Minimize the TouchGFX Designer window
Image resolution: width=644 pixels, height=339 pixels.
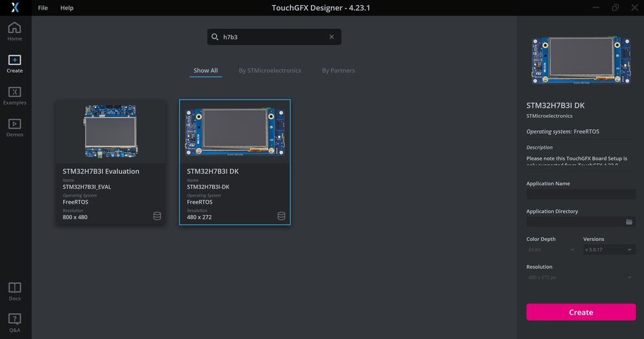point(596,8)
